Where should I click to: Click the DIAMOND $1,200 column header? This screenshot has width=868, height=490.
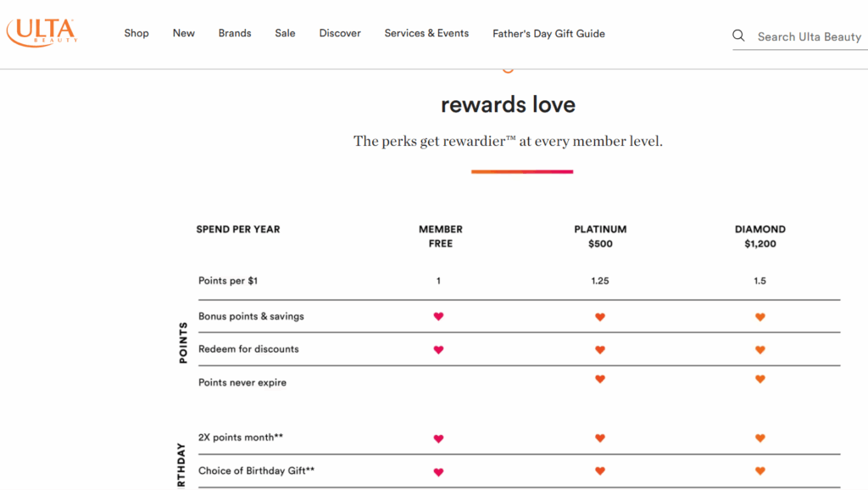tap(760, 236)
